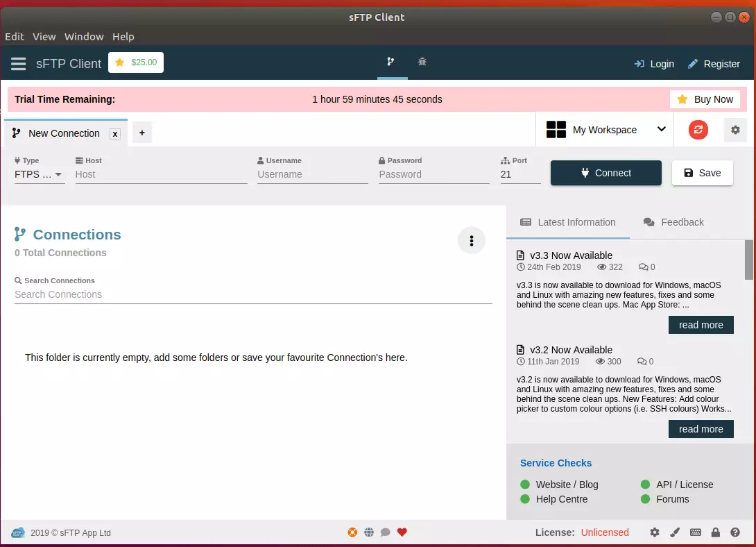Open workspace settings gear icon
Viewport: 756px width, 547px height.
pos(735,130)
